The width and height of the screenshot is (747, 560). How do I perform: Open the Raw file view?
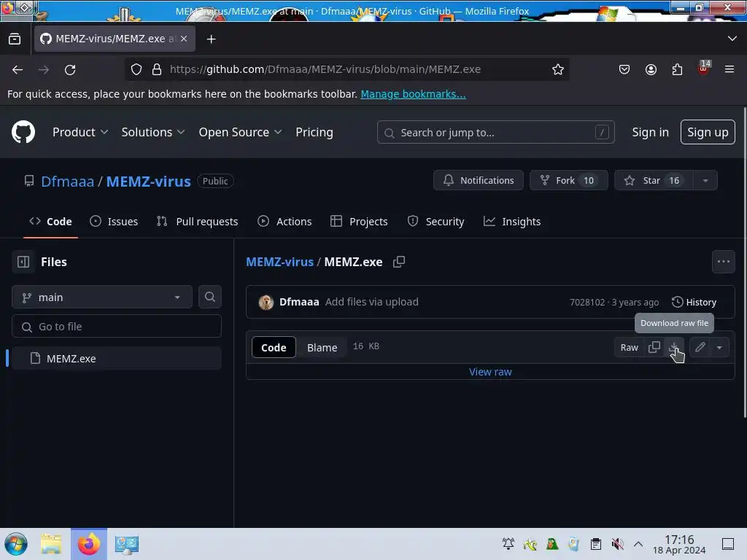coord(629,347)
